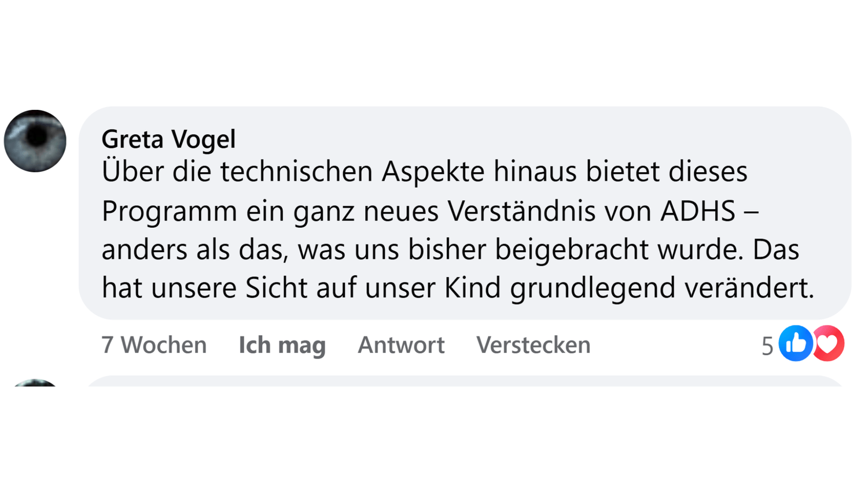This screenshot has width=868, height=488.
Task: Click the word Kind in comment
Action: point(472,288)
